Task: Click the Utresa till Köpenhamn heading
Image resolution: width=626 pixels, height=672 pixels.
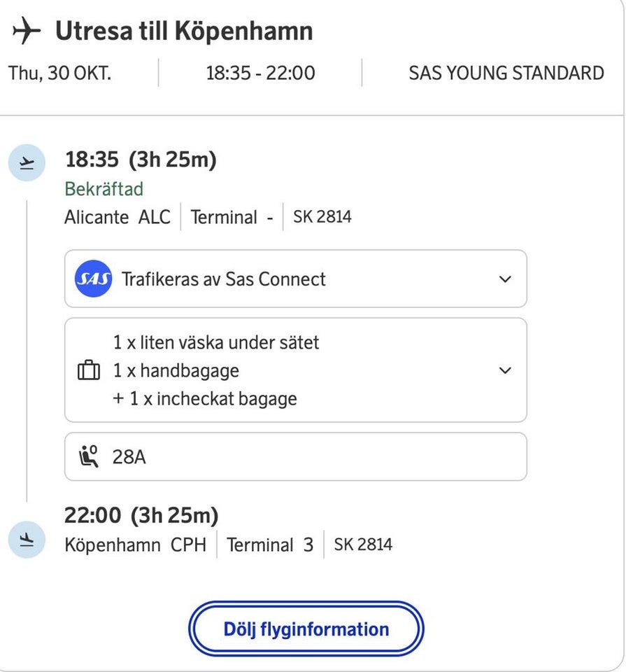Action: (184, 31)
